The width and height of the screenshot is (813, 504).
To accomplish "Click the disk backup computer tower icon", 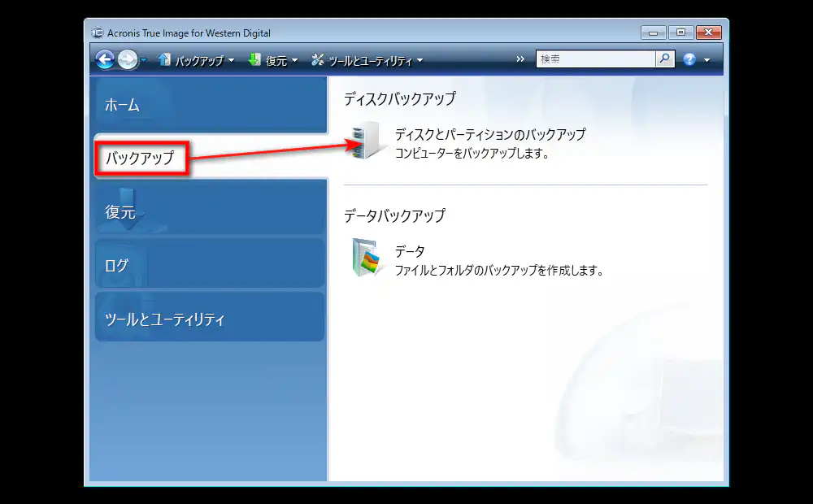I will (367, 141).
